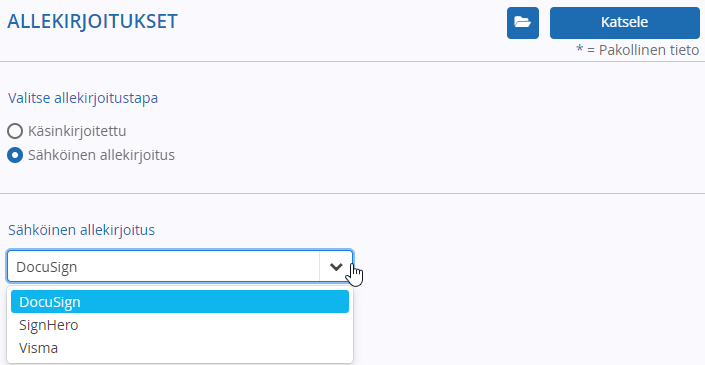Click the ALLEKIRJOITUKSET page heading

pos(93,22)
